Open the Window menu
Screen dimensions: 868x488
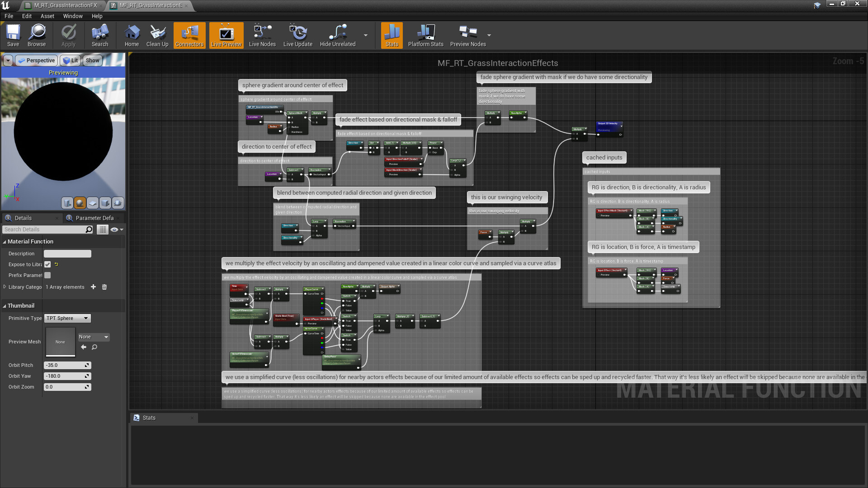tap(73, 16)
